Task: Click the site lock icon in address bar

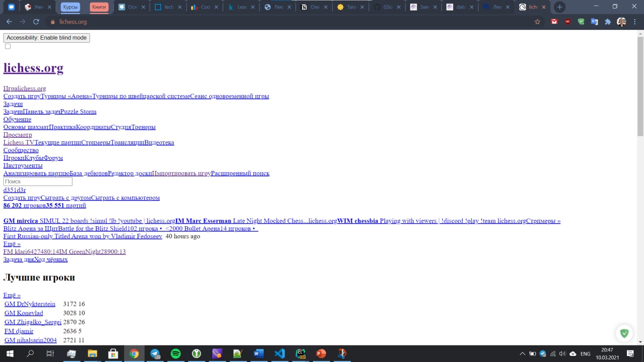Action: click(x=52, y=22)
